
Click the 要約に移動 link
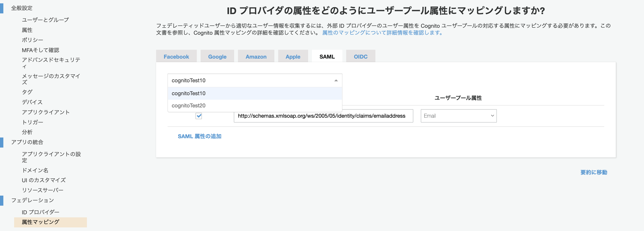(x=593, y=172)
